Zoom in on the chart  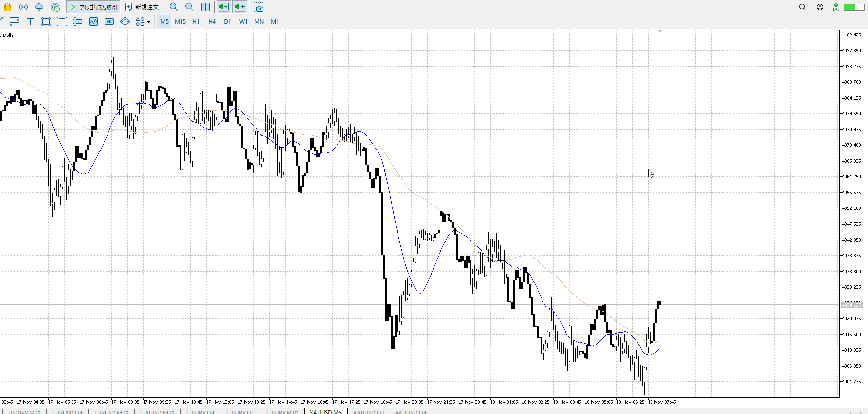pyautogui.click(x=174, y=7)
